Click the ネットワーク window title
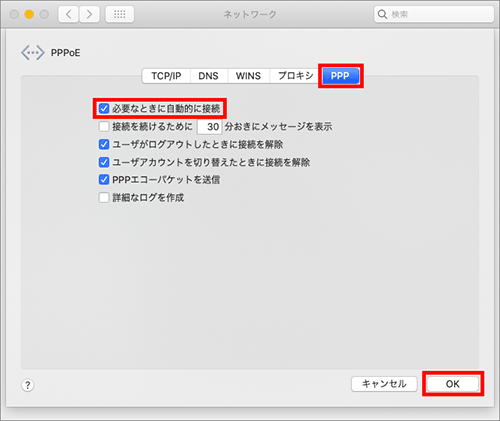The height and width of the screenshot is (421, 500). click(x=250, y=14)
